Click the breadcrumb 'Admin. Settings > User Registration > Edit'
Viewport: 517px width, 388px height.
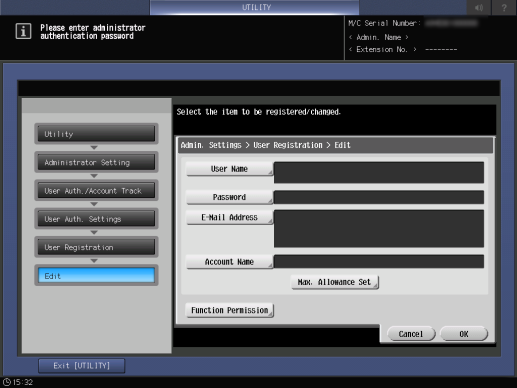coord(265,145)
